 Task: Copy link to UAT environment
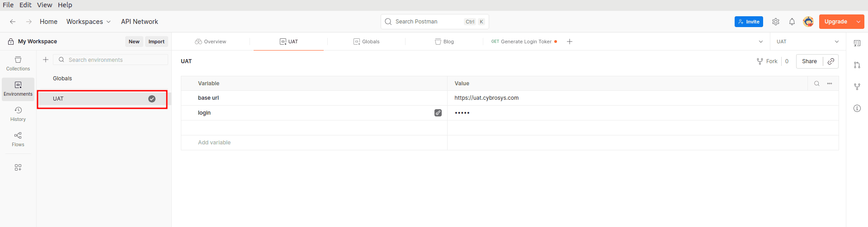[831, 61]
